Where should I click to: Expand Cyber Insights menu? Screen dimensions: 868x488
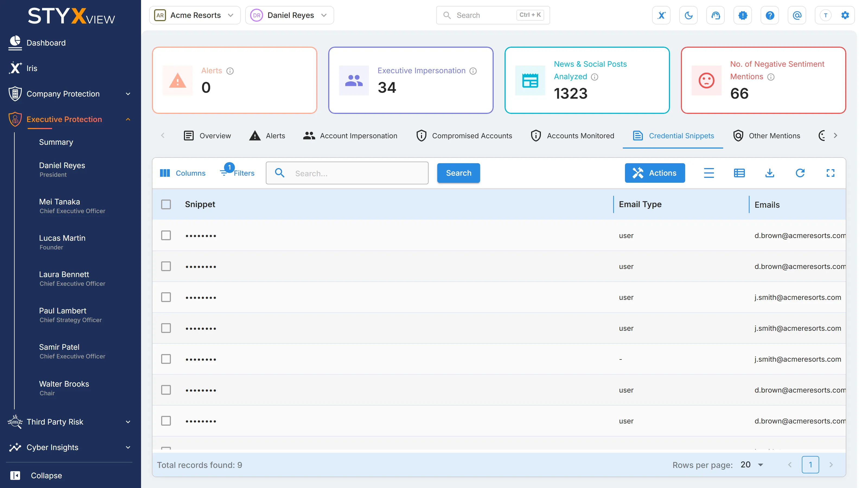pyautogui.click(x=70, y=447)
